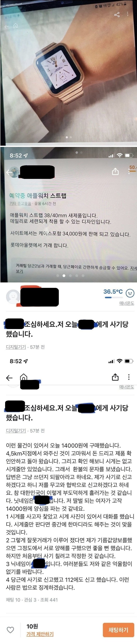
Task: Open the gray default profile avatar
Action: coord(13,297)
